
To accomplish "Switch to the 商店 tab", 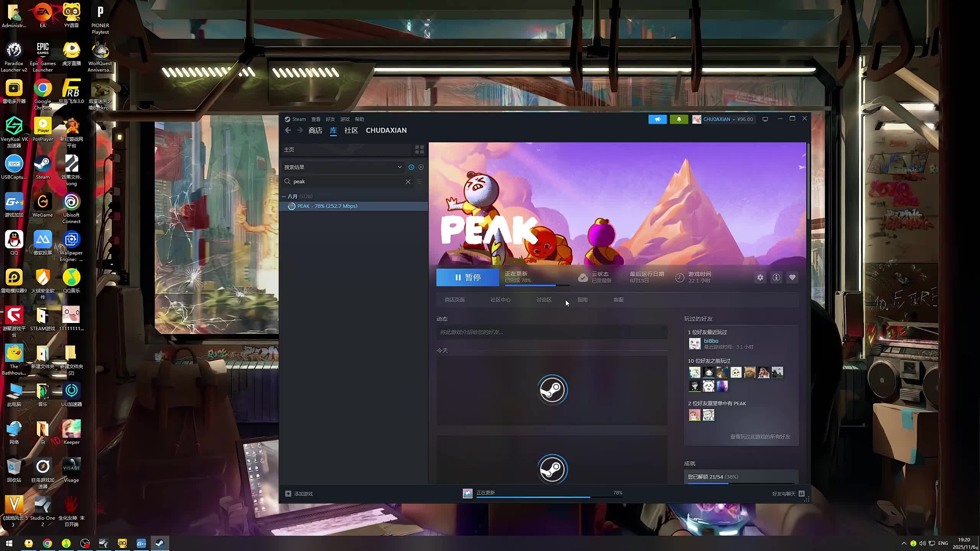I will pos(315,130).
